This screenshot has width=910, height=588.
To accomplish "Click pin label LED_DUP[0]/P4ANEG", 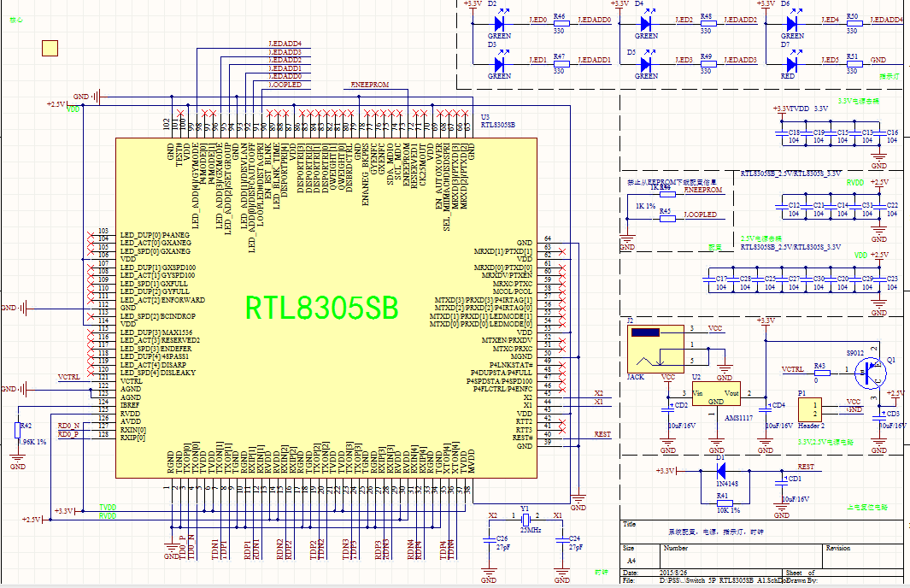I will 155,235.
